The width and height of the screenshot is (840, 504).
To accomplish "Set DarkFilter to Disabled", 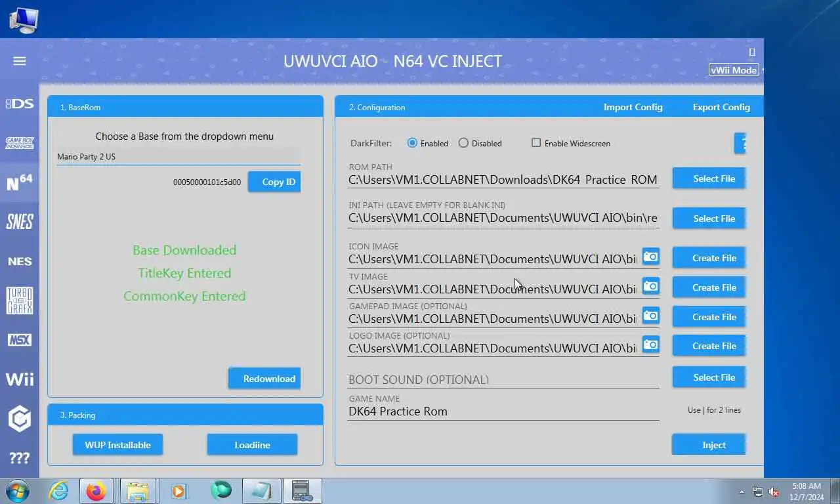I will coord(480,143).
